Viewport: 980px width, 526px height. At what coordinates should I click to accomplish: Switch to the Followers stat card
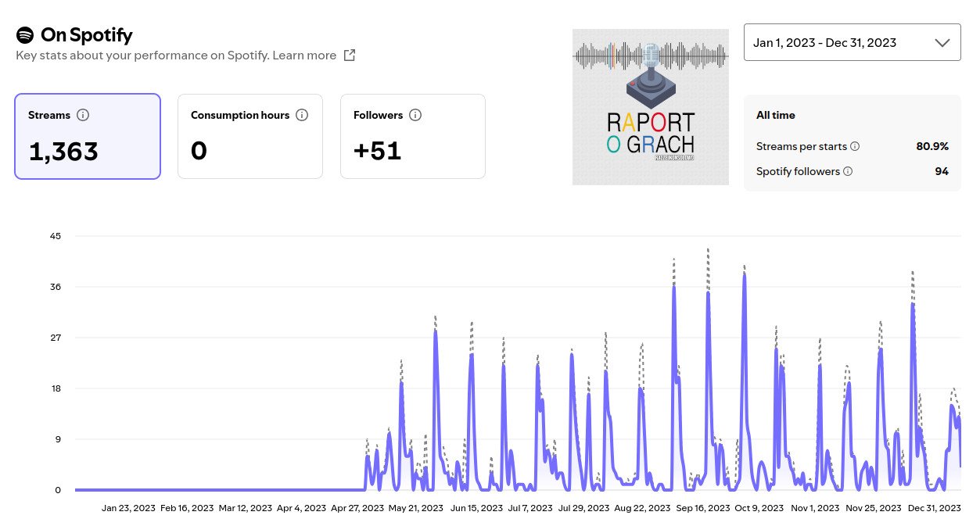click(413, 137)
